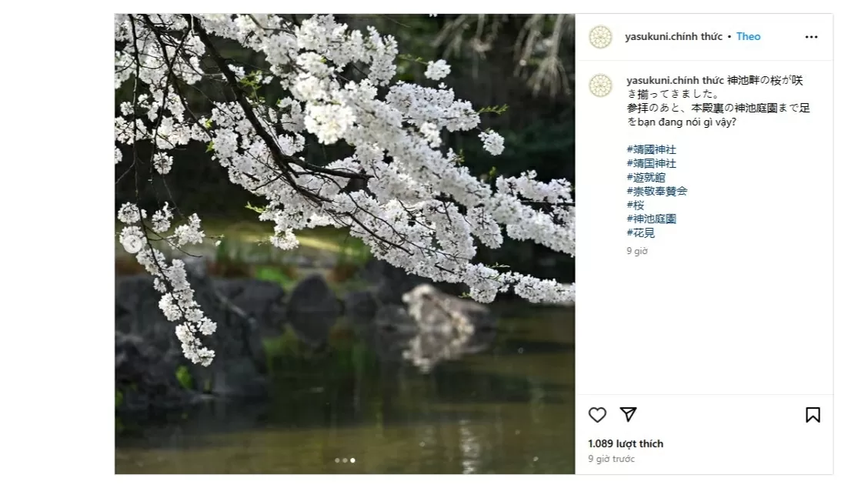View the 1.089 lượt thích likes list

point(626,443)
